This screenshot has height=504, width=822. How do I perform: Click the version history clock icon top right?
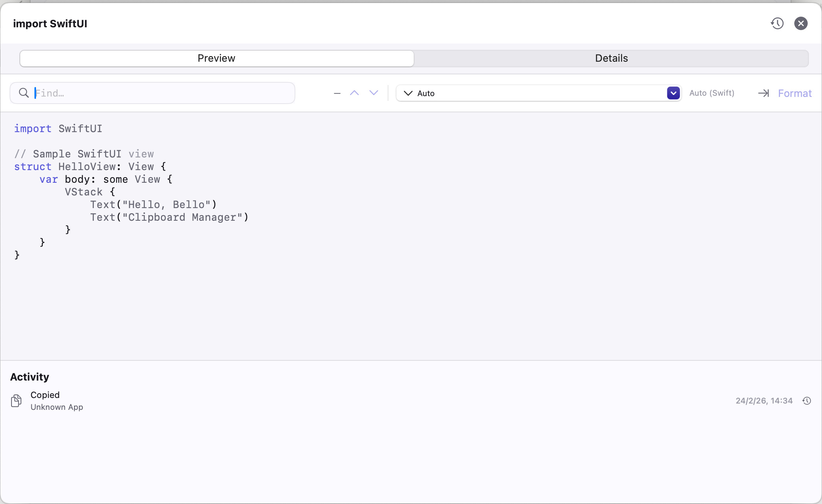[x=777, y=23]
